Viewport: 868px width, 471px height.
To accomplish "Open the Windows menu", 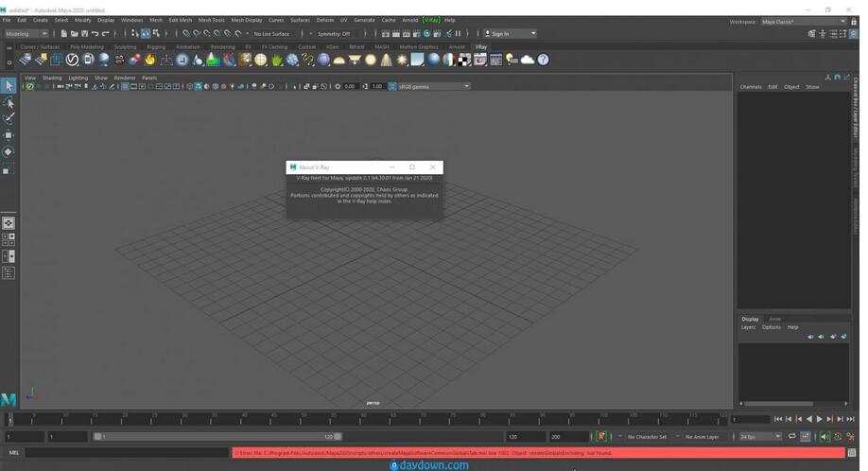I will [131, 20].
